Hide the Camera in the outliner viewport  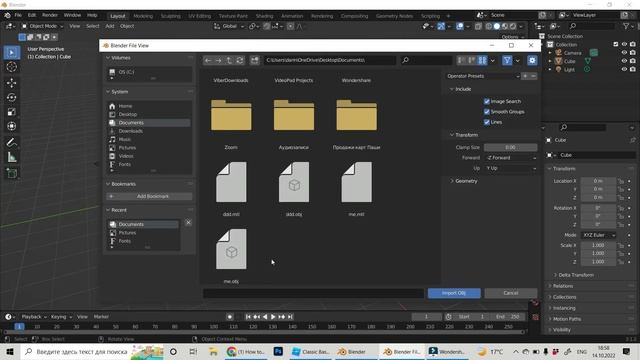[x=624, y=53]
